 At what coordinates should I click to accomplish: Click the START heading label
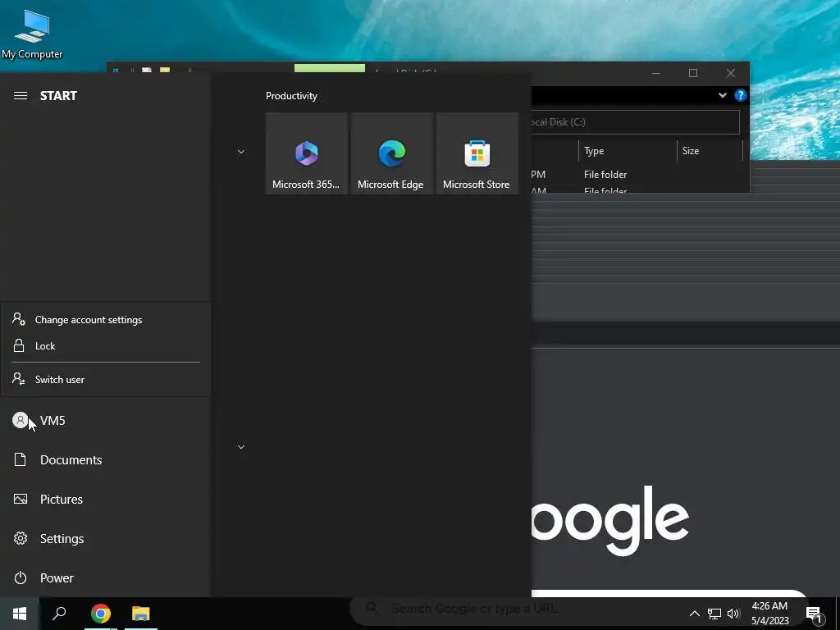point(58,96)
